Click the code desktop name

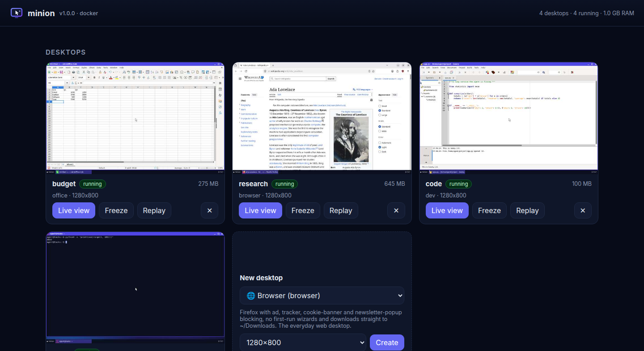(434, 184)
